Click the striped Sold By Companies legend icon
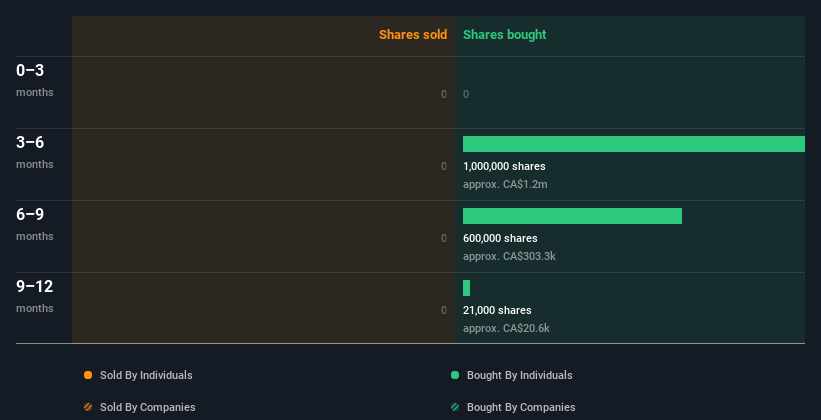Image resolution: width=821 pixels, height=420 pixels. [88, 407]
